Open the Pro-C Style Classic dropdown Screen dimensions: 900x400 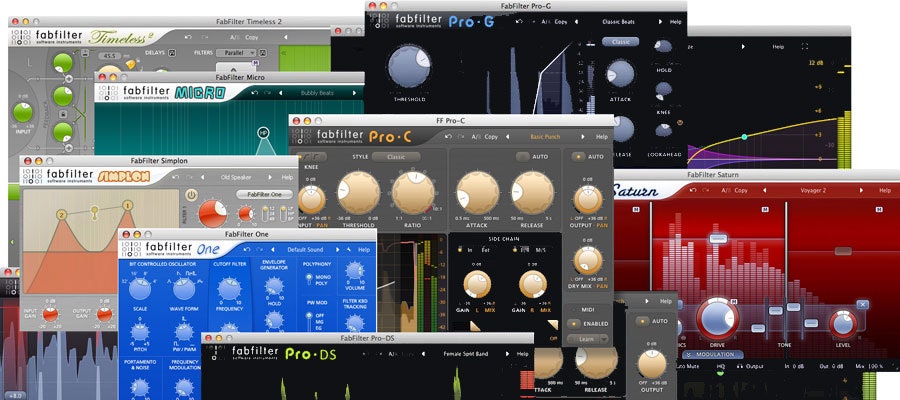coord(396,156)
